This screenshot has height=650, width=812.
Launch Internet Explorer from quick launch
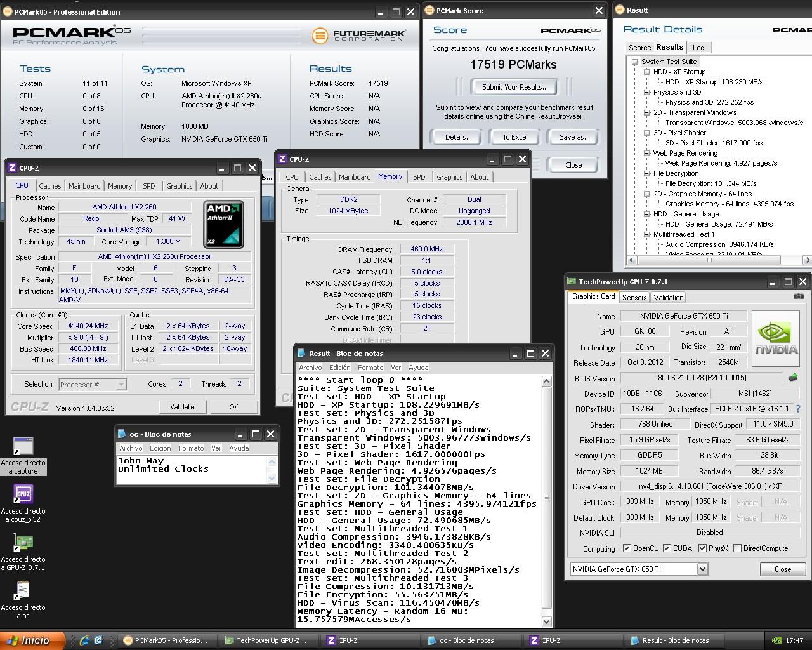click(x=84, y=640)
